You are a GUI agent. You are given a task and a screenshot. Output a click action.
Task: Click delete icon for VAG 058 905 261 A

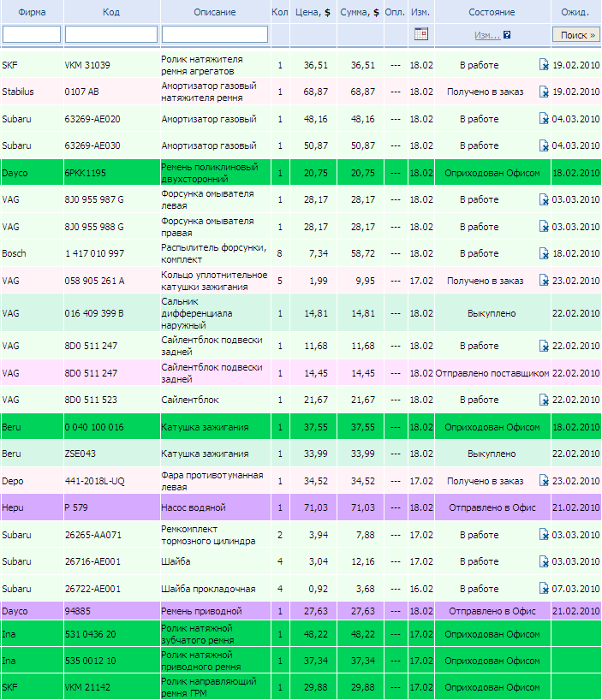(544, 281)
